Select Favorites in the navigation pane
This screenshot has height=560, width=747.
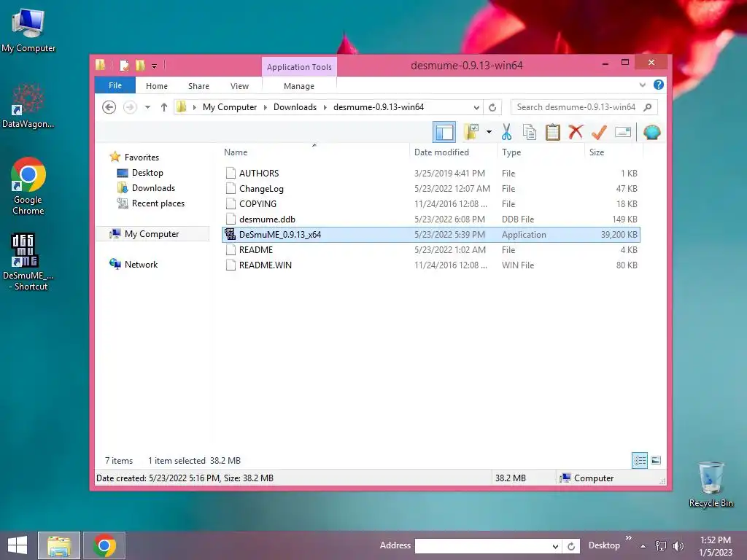point(134,157)
